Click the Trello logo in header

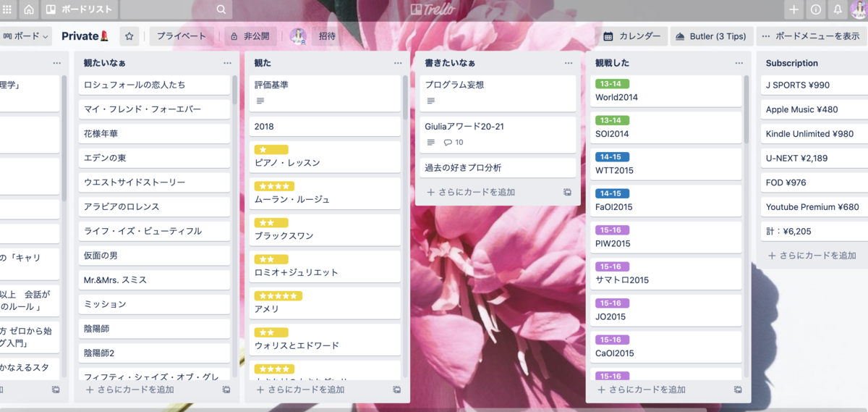click(x=433, y=9)
